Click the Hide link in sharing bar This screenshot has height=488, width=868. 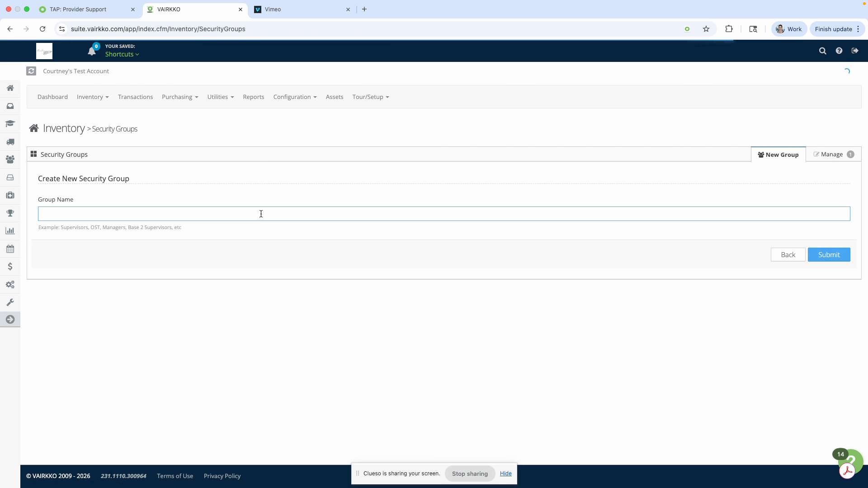(x=506, y=474)
